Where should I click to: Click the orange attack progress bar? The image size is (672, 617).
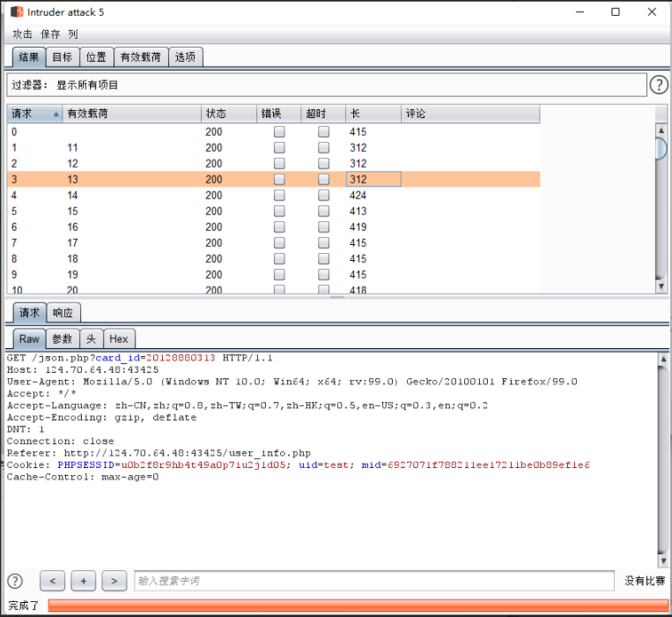(x=358, y=605)
